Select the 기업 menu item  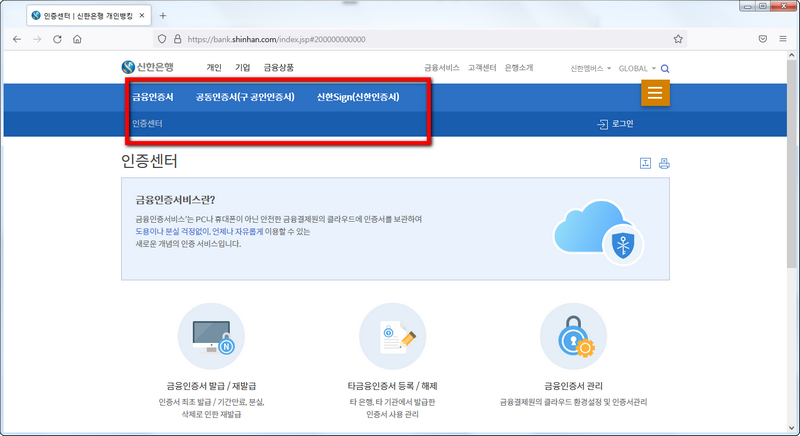[243, 67]
